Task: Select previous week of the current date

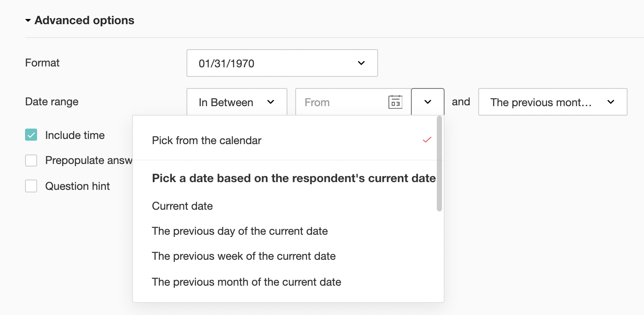Action: (243, 256)
